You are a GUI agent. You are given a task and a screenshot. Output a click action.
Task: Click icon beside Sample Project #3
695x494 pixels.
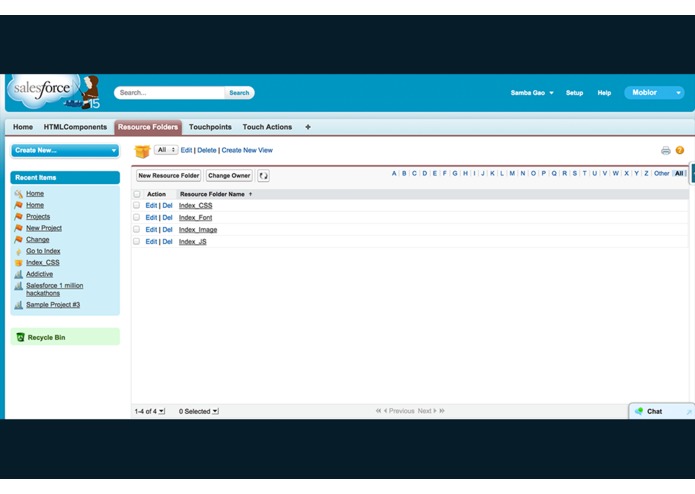pos(19,305)
